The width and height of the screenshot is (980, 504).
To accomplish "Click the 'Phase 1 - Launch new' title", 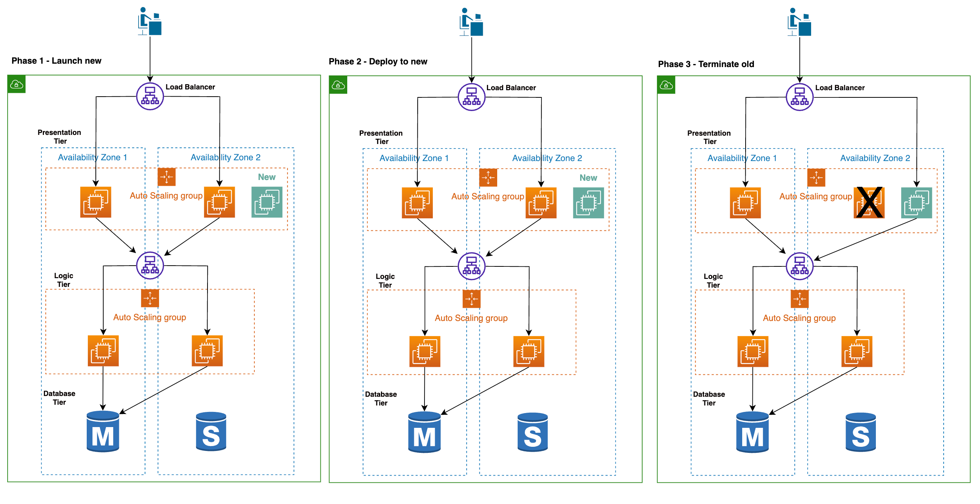I will [x=56, y=61].
